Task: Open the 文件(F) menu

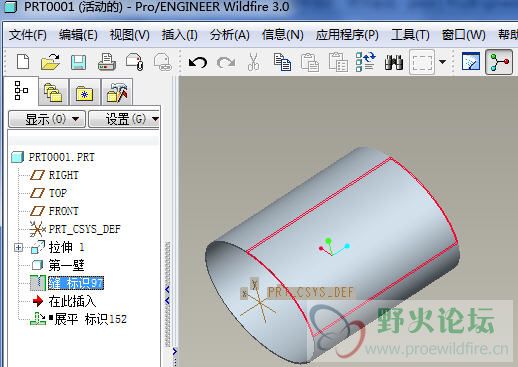Action: (28, 35)
